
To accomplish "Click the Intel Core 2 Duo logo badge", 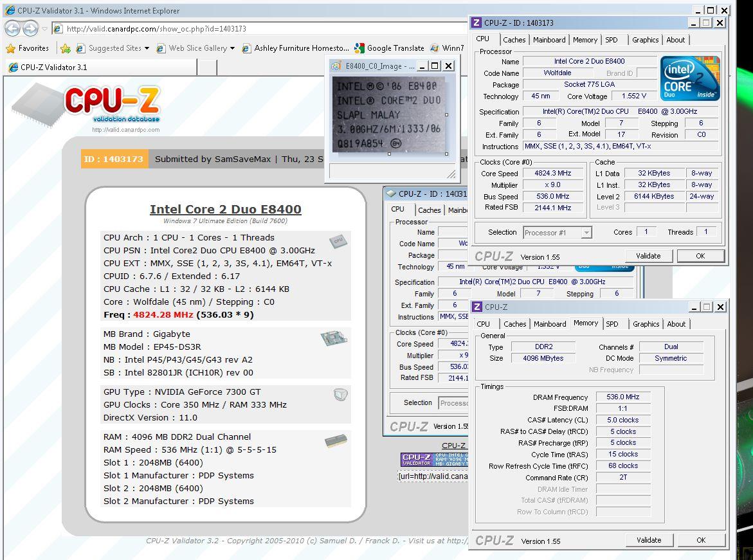I will click(690, 78).
